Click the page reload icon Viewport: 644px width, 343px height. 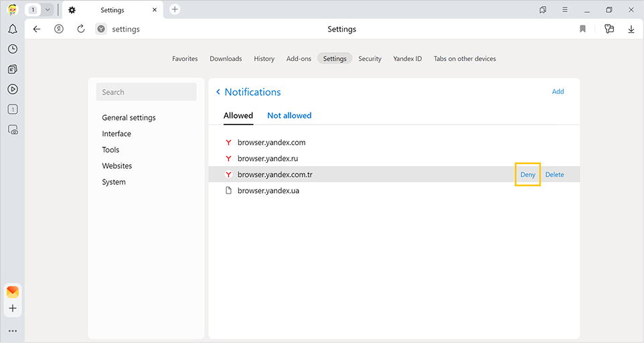coord(81,29)
